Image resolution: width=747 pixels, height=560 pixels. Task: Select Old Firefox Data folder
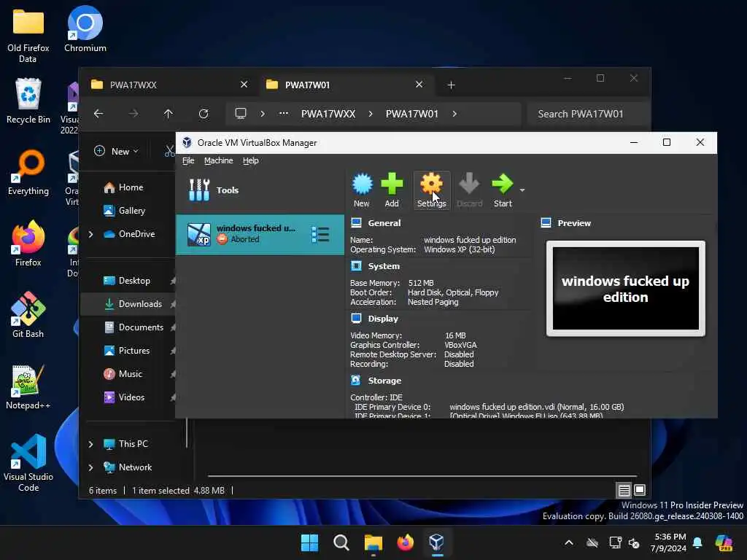(28, 35)
